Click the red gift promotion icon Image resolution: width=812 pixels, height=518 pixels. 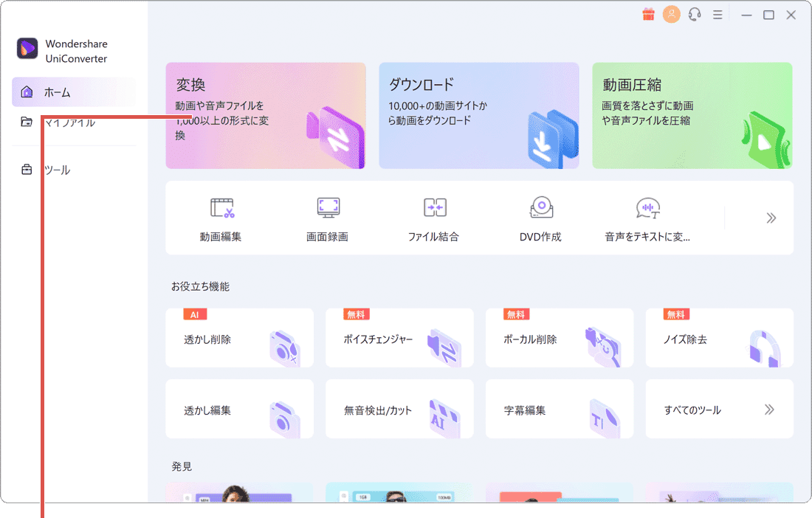[x=648, y=14]
